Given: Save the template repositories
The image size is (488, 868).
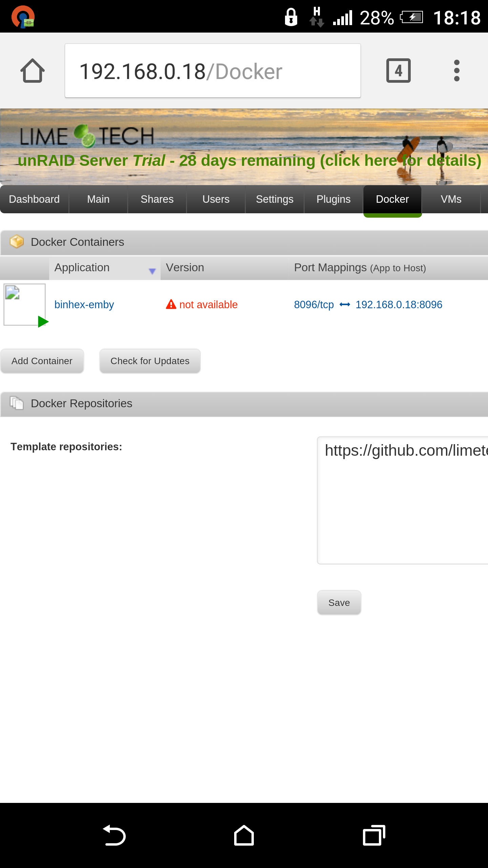Looking at the screenshot, I should pos(339,603).
